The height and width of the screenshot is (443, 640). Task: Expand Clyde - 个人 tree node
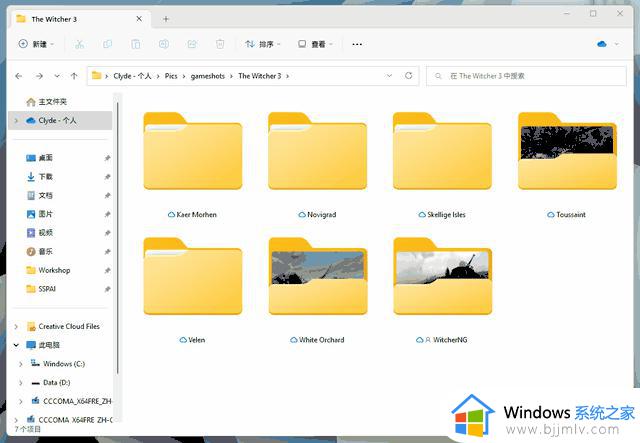pos(16,120)
